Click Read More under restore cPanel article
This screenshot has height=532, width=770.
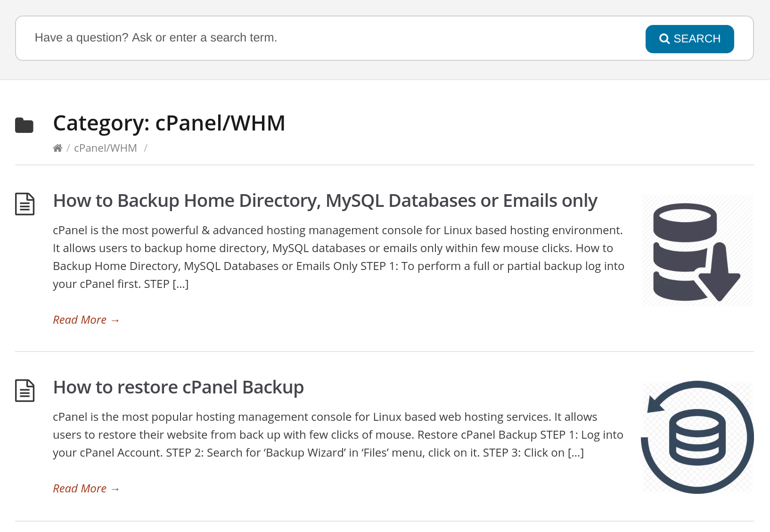tap(86, 489)
